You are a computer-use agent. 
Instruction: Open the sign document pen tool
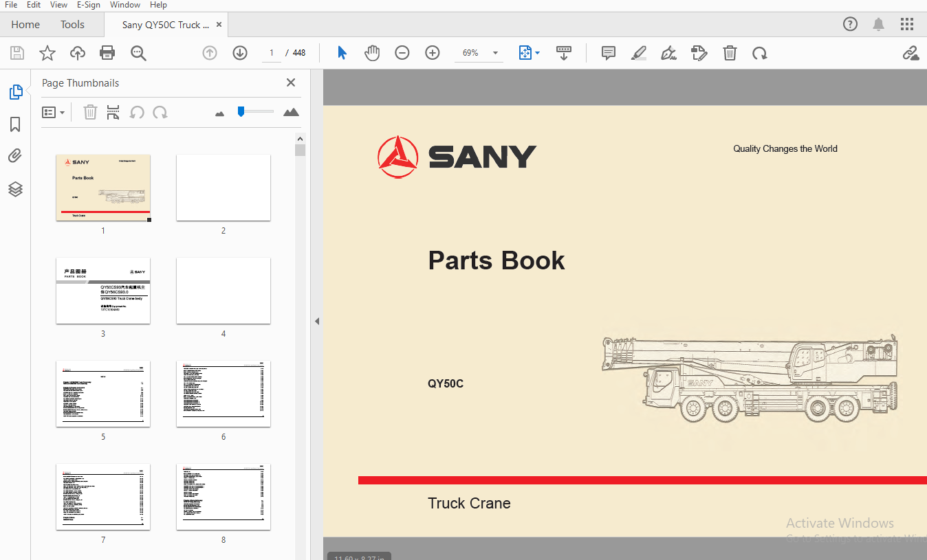(x=668, y=53)
